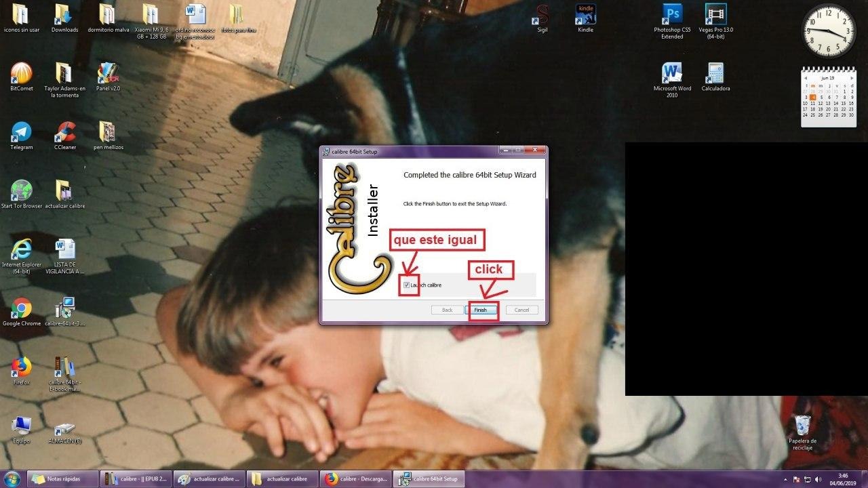Open the 'fotos para fina' desktop folder

238,18
